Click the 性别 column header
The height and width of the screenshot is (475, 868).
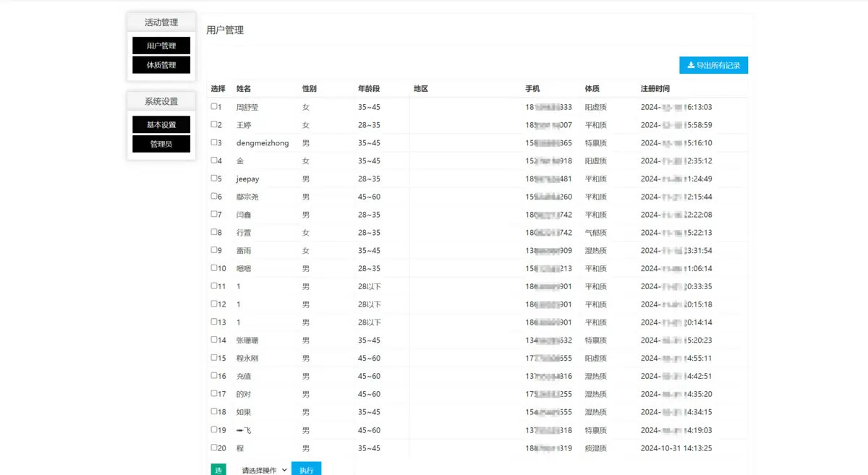tap(310, 89)
